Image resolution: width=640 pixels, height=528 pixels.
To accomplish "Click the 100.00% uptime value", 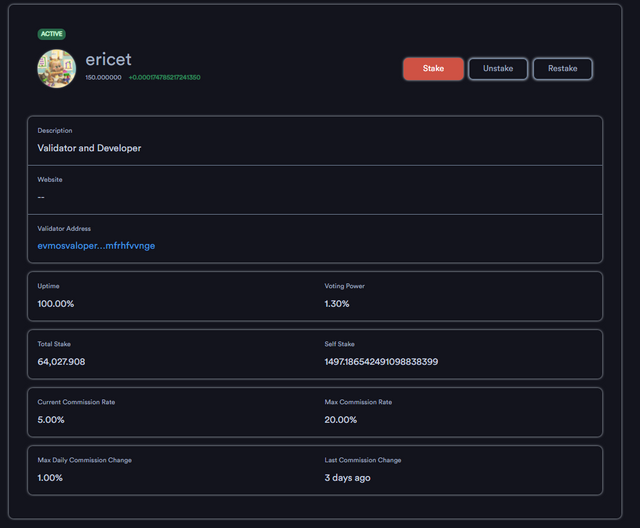I will pos(56,304).
